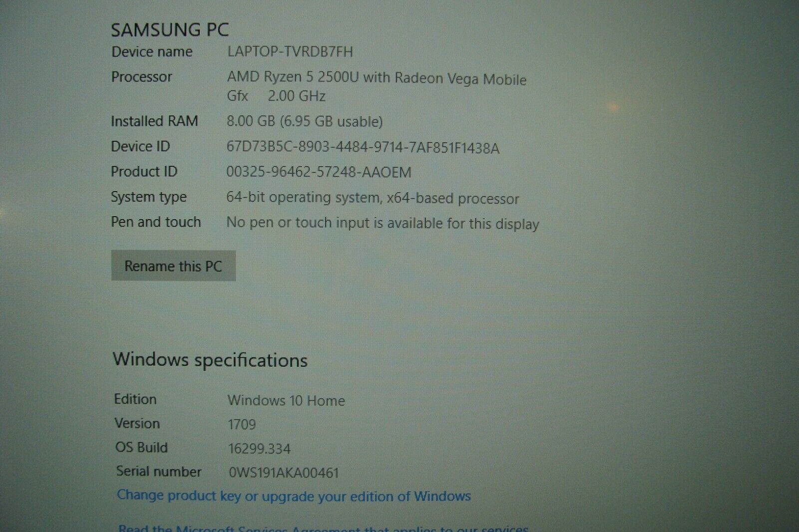This screenshot has width=799, height=532.
Task: Open Change product key or upgrade link
Action: point(294,496)
